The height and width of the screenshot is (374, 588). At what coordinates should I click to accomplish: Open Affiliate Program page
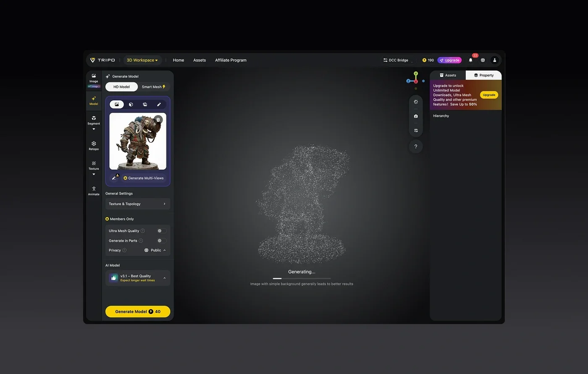(231, 60)
